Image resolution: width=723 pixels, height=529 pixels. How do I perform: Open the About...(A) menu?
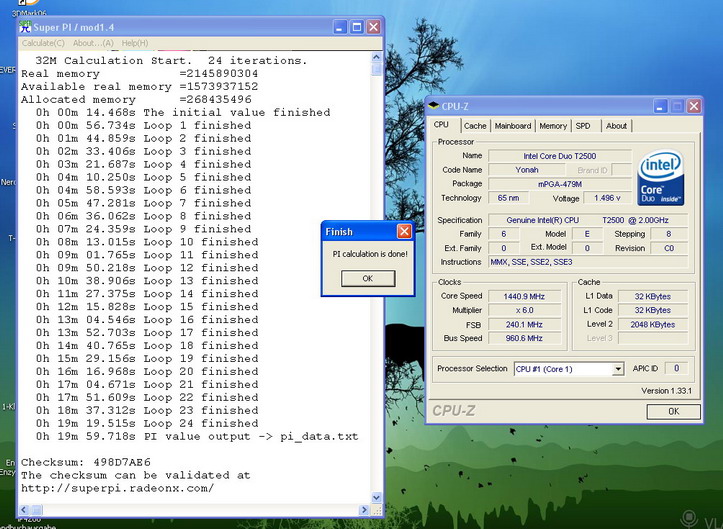(x=93, y=43)
